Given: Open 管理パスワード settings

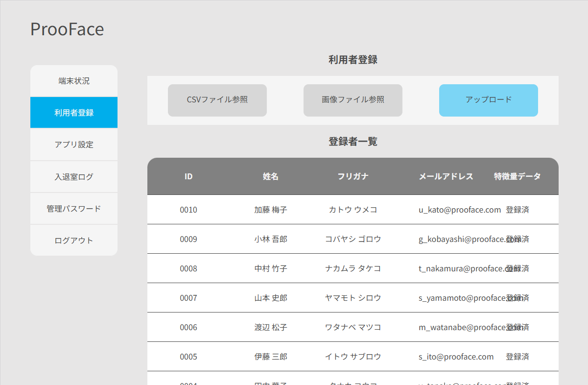Looking at the screenshot, I should [74, 208].
